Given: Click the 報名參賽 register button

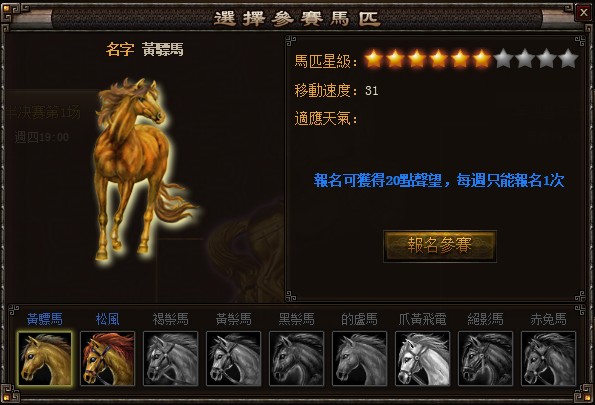Looking at the screenshot, I should click(440, 246).
